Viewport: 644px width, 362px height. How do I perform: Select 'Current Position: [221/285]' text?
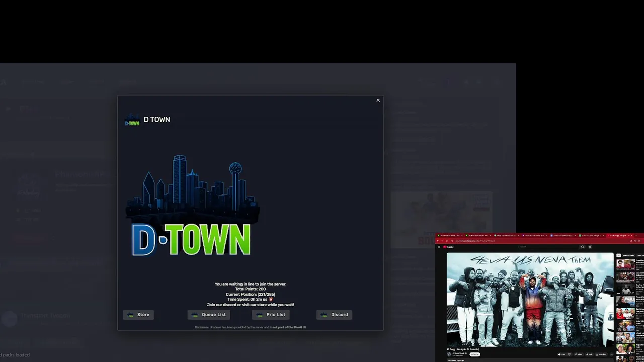pos(251,294)
